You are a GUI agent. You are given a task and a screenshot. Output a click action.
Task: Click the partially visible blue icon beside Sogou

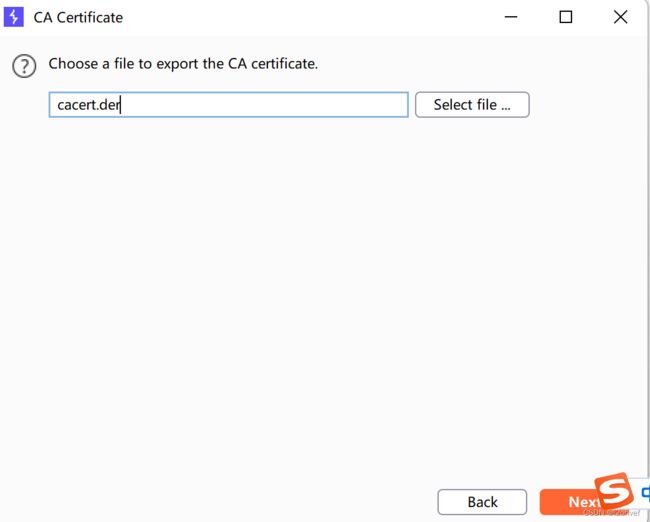pos(646,493)
